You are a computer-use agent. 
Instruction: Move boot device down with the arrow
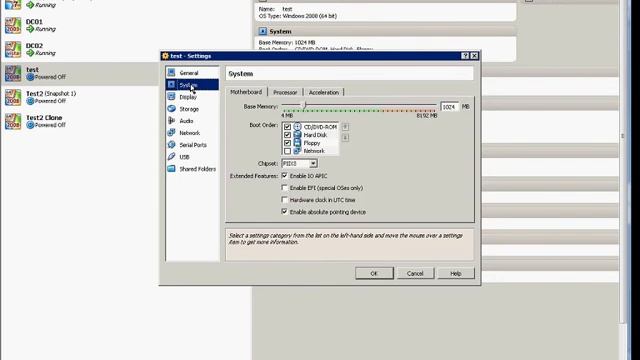345,138
